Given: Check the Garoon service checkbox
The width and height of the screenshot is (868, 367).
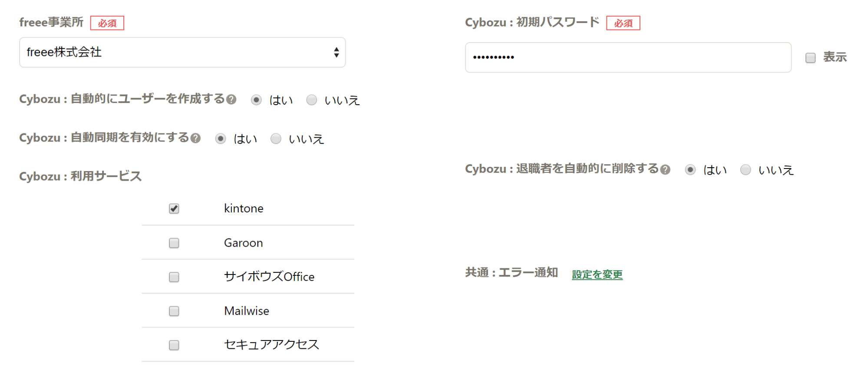Looking at the screenshot, I should (173, 243).
